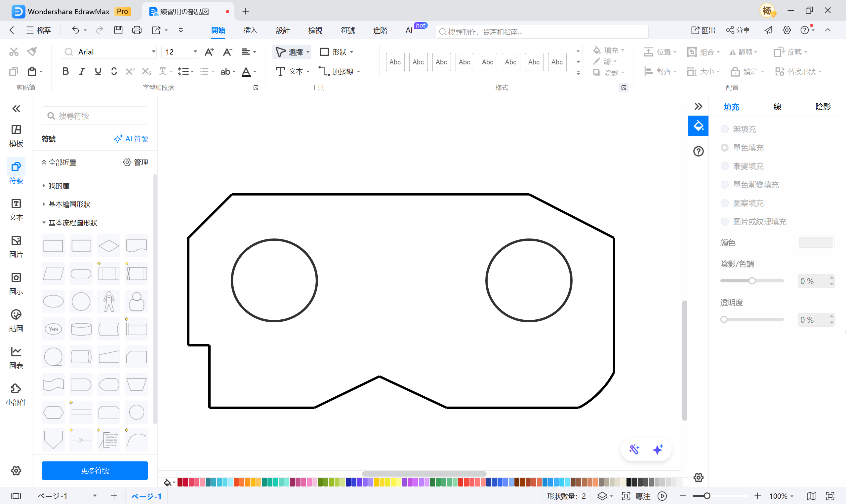Select 圖案填充 pattern fill radio button
Screen dimensions: 846x504
[x=725, y=203]
